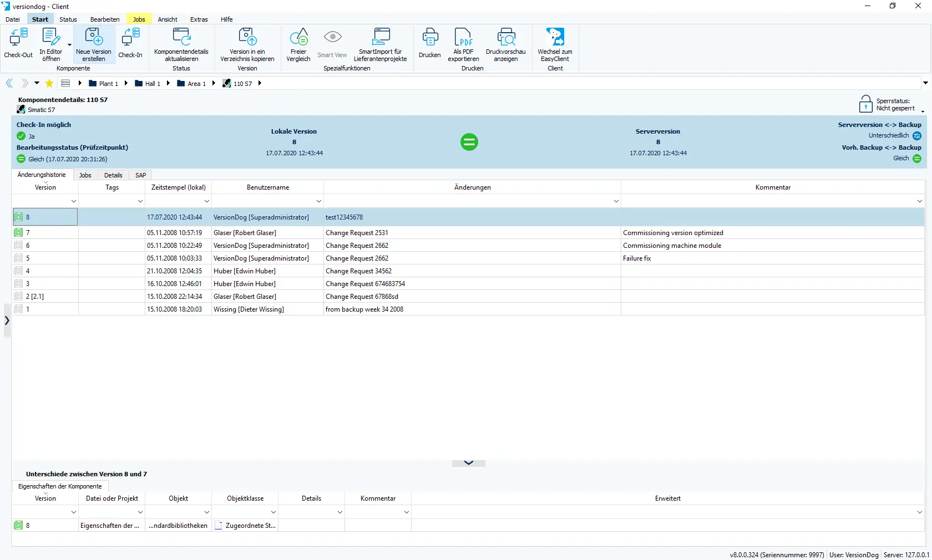932x560 pixels.
Task: Open navigation history dropdown arrow
Action: coord(37,83)
